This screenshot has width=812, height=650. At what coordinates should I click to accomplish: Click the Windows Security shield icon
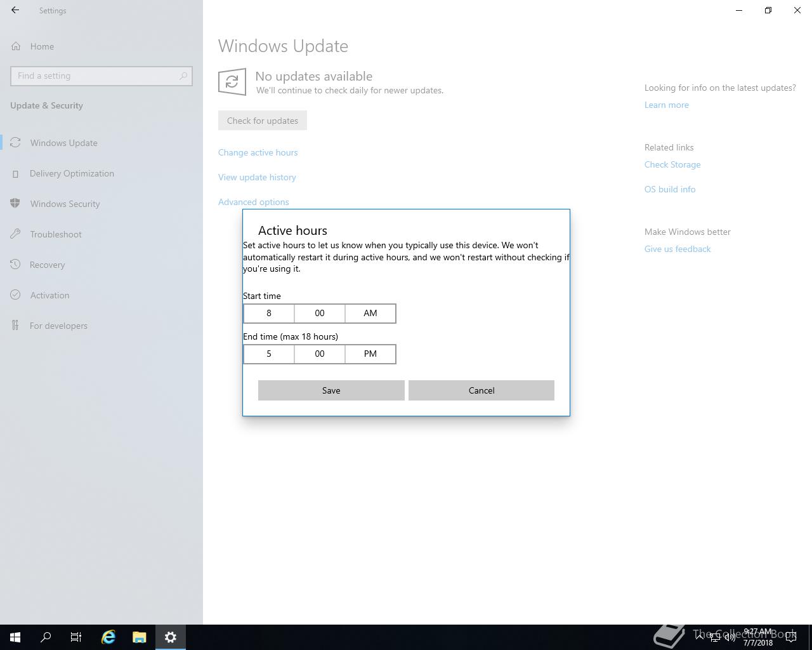click(x=15, y=204)
